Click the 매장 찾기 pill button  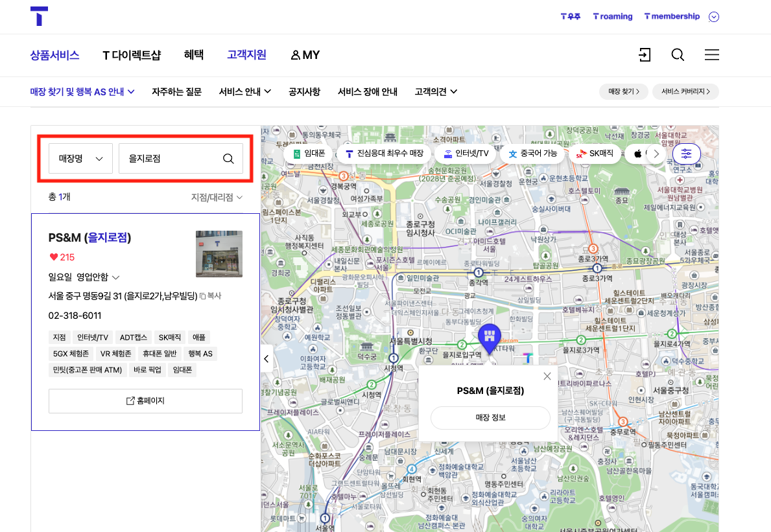(x=624, y=91)
